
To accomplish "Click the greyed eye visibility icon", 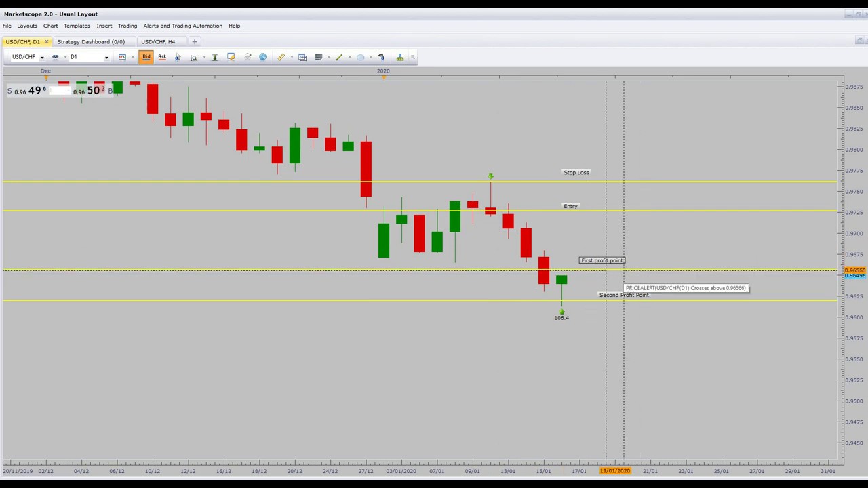I will coord(248,57).
